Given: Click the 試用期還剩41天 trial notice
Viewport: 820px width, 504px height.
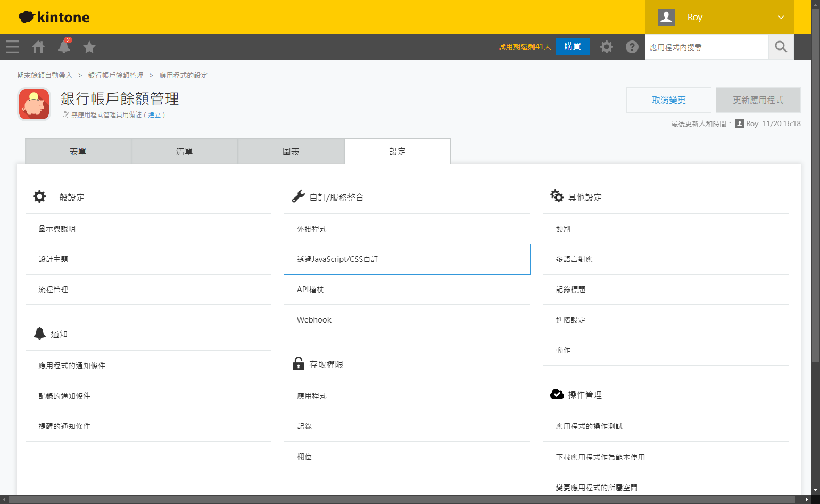Looking at the screenshot, I should coord(525,47).
